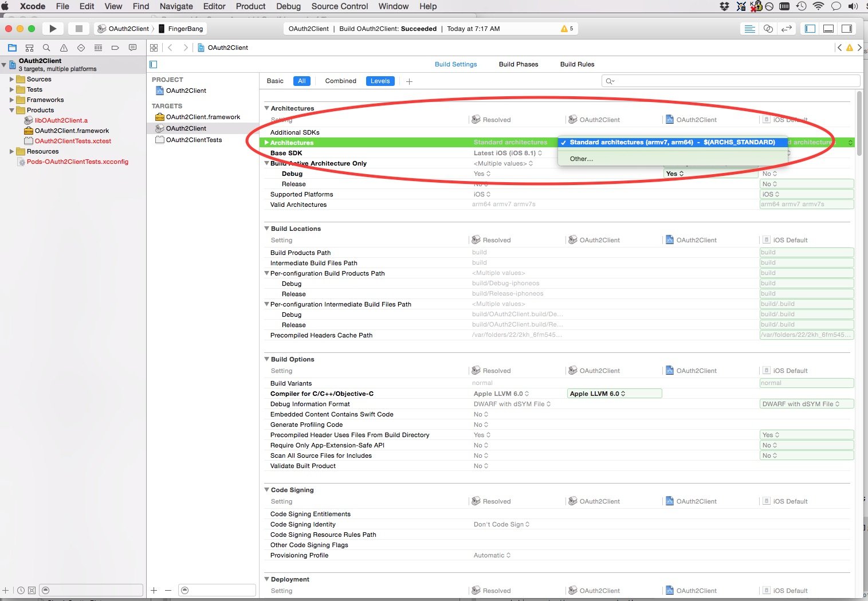
Task: Open Code Signing Identity dropdown
Action: [x=501, y=524]
